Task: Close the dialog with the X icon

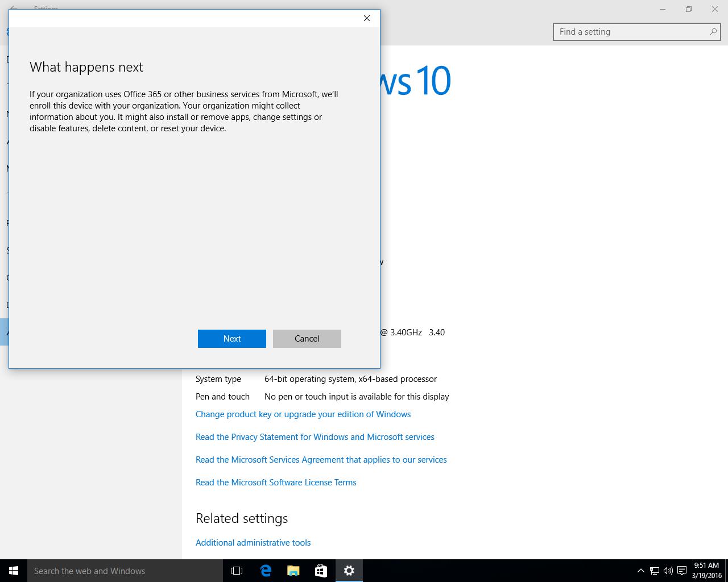Action: (367, 18)
